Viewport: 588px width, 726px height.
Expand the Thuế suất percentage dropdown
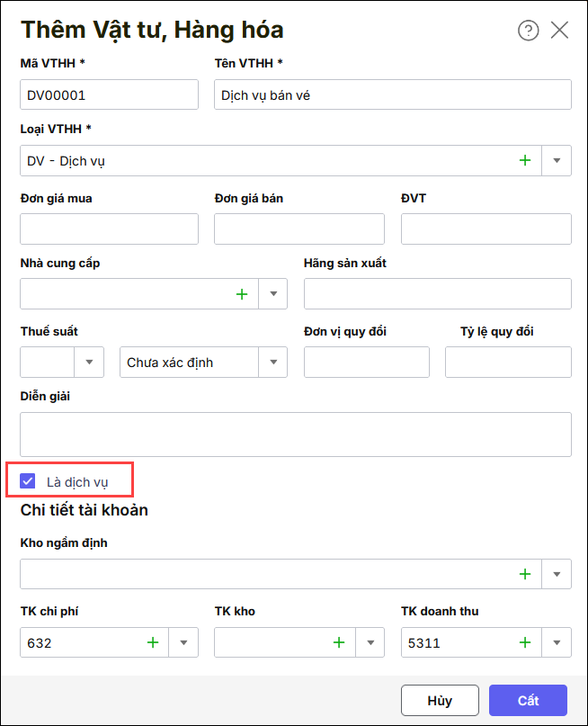pyautogui.click(x=89, y=363)
